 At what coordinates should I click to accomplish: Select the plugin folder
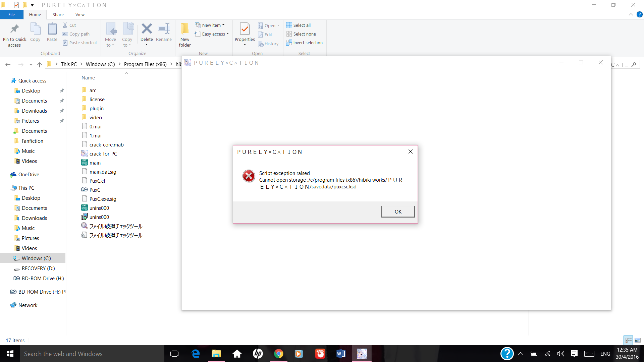(x=97, y=108)
